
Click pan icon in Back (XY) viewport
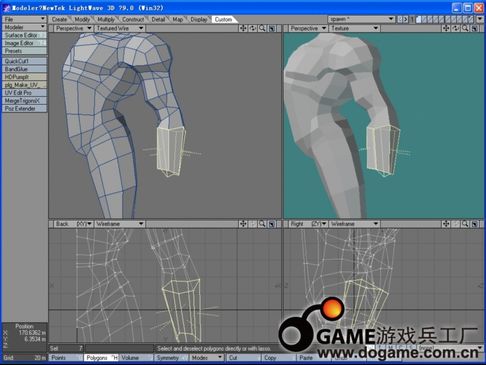(x=243, y=224)
